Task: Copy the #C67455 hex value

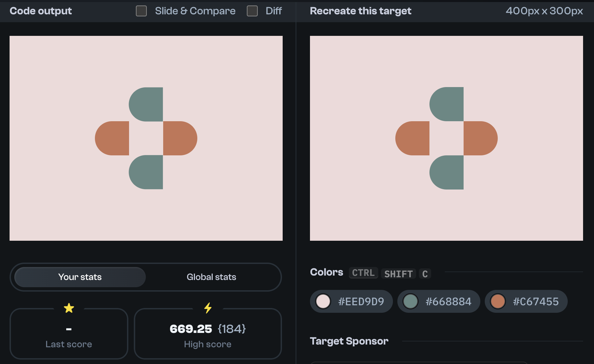Action: pyautogui.click(x=535, y=302)
